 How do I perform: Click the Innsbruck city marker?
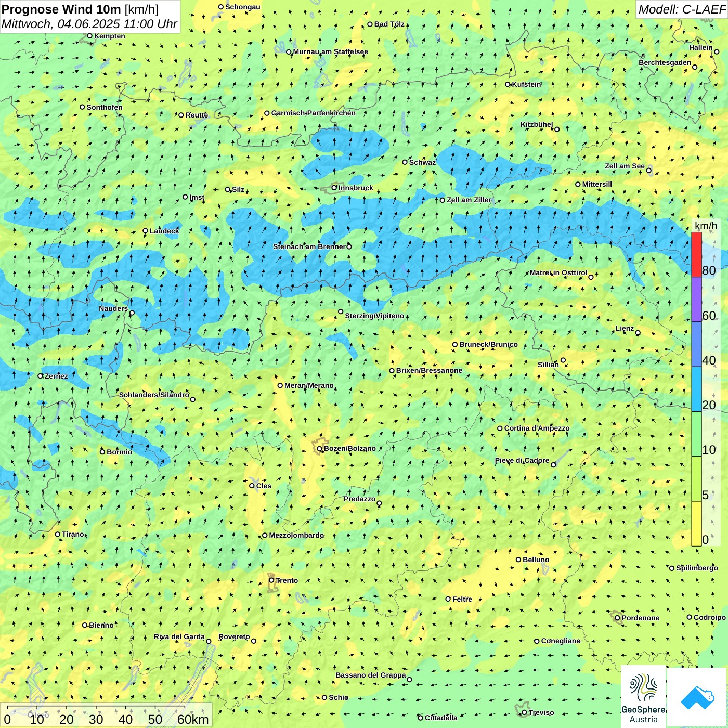click(x=334, y=188)
